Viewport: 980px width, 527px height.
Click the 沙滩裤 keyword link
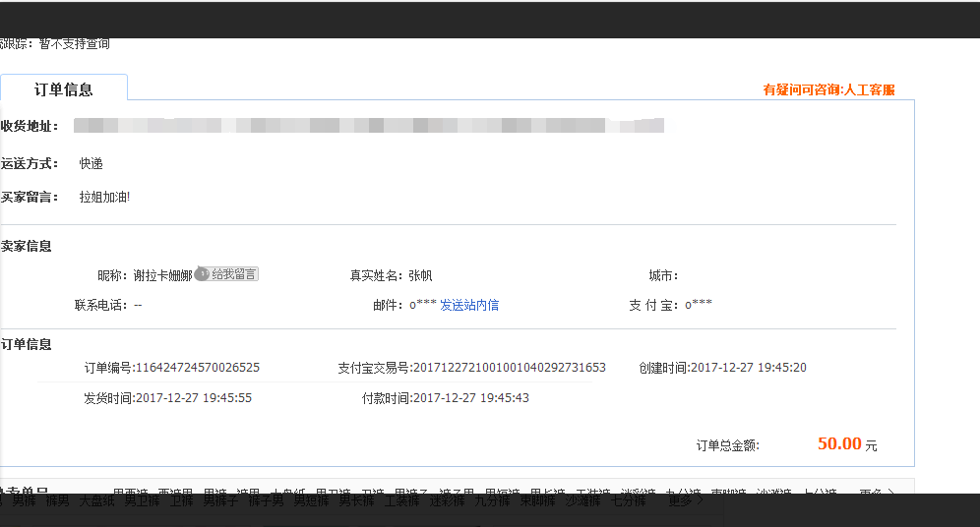click(582, 500)
